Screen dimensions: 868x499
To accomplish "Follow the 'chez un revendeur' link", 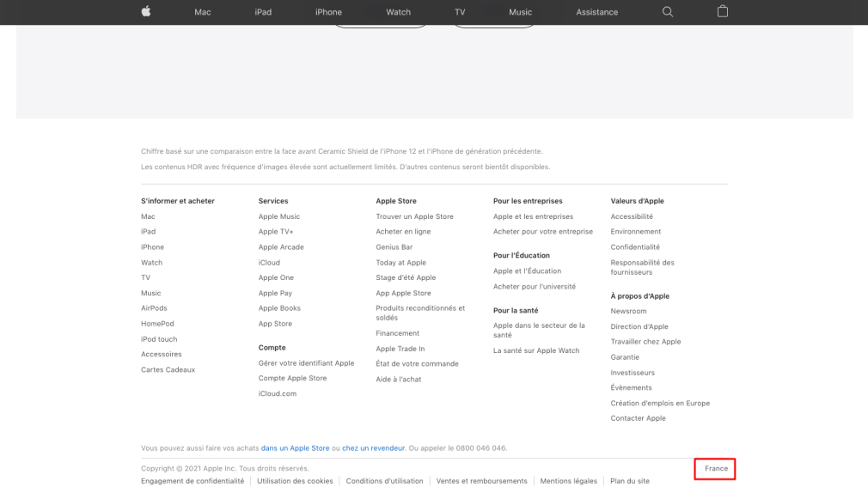I will pos(373,448).
